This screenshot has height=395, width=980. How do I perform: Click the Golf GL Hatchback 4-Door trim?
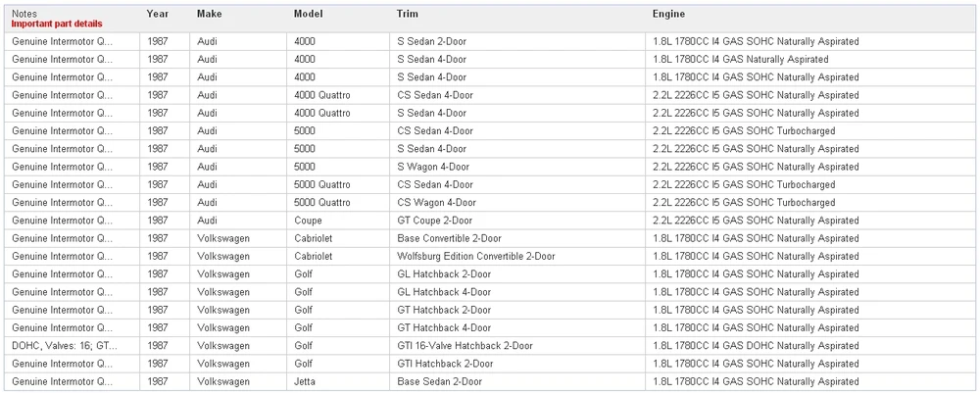pos(444,292)
